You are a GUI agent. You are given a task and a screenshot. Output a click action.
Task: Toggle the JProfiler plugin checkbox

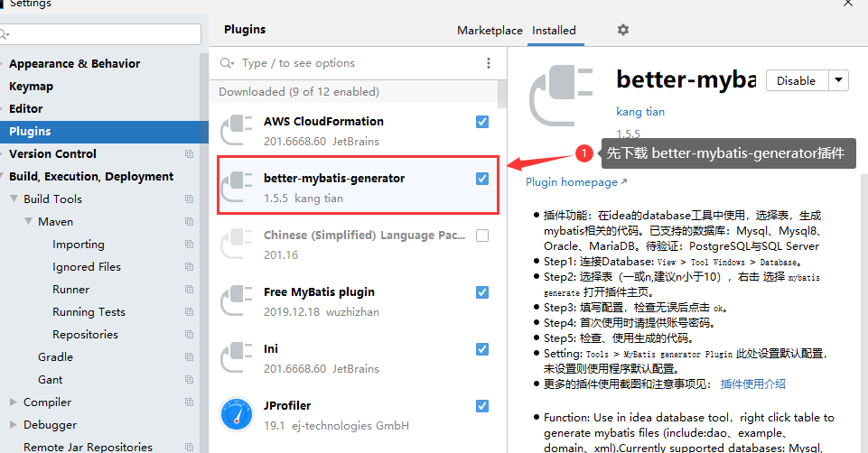pyautogui.click(x=482, y=406)
